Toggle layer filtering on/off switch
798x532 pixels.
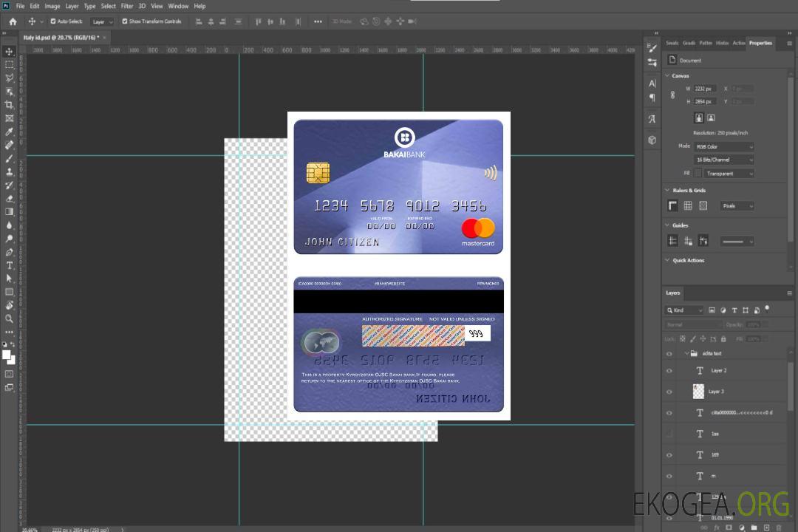click(767, 309)
